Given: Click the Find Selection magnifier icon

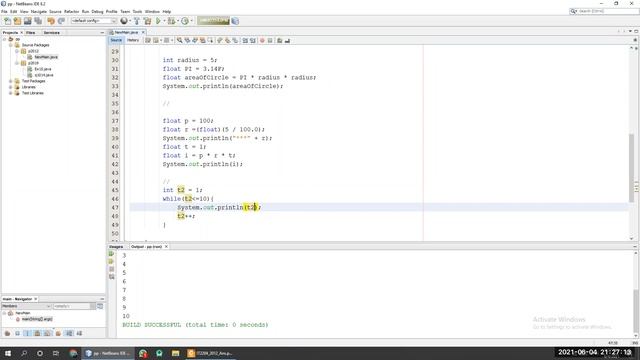Looking at the screenshot, I should (x=180, y=40).
